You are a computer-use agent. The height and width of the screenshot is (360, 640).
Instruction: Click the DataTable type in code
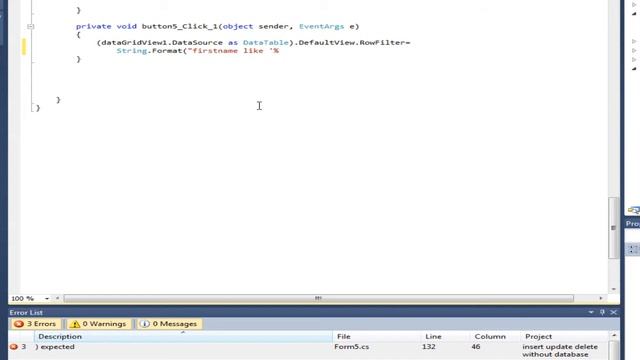pyautogui.click(x=265, y=42)
